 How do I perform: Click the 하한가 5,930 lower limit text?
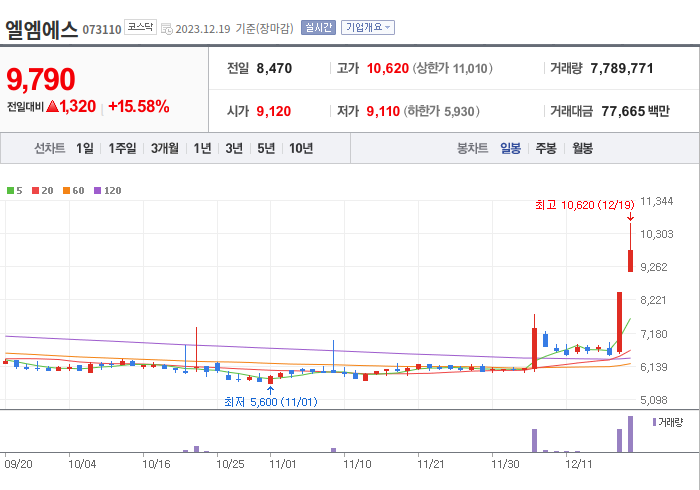click(x=442, y=111)
